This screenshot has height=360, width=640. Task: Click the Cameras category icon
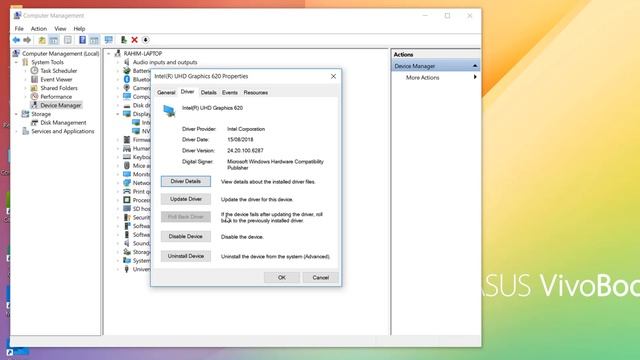pos(127,88)
